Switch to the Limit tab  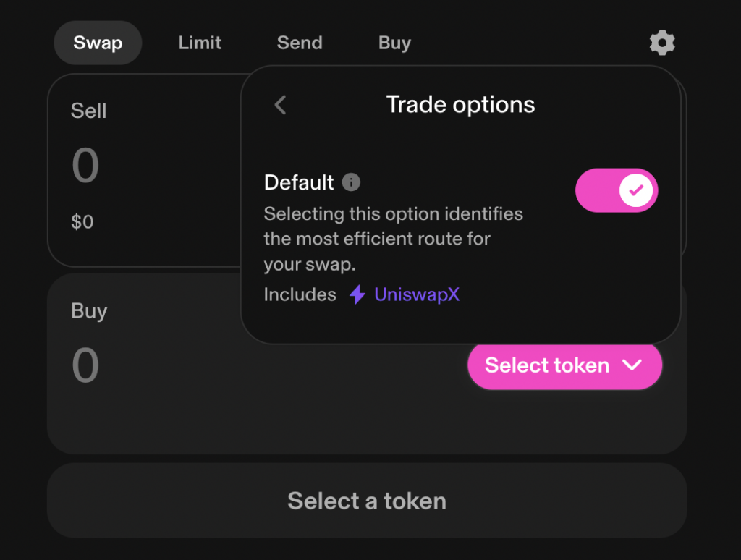pyautogui.click(x=200, y=43)
